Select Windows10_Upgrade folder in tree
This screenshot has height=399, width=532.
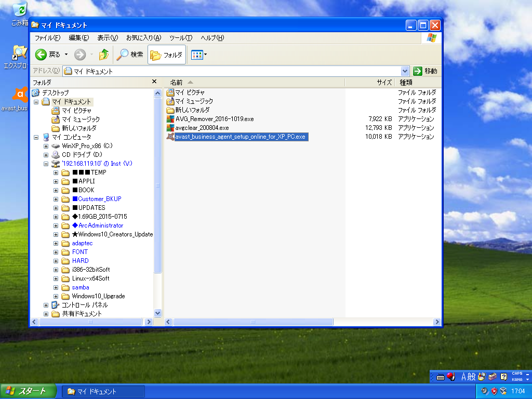pyautogui.click(x=94, y=296)
